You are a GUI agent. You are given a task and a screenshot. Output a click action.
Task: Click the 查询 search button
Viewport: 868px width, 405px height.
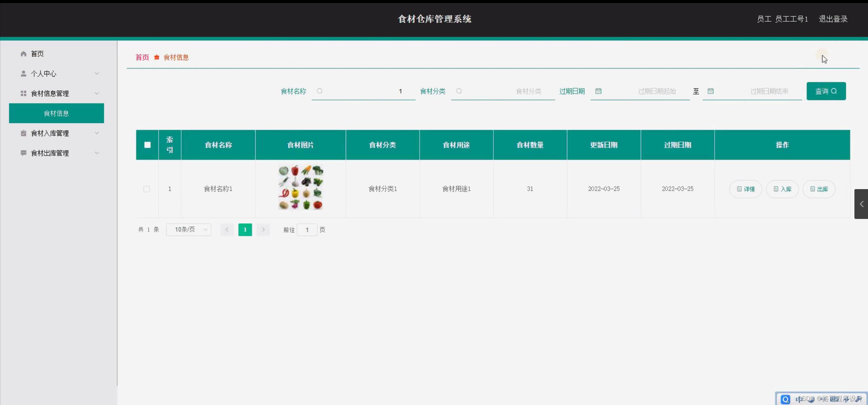[x=826, y=91]
